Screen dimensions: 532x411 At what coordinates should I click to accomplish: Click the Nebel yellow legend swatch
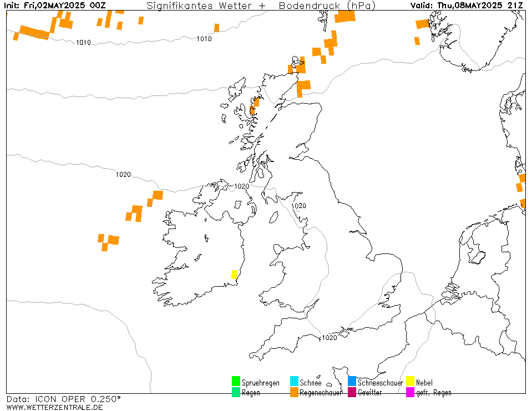410,381
